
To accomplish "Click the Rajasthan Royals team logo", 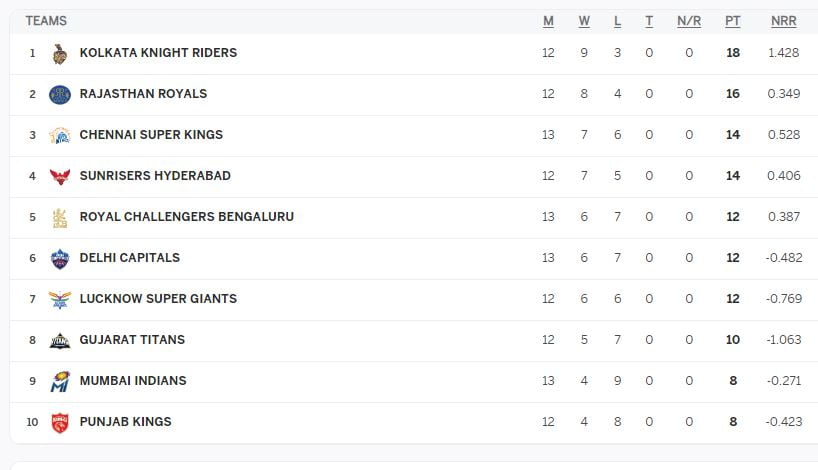I will click(60, 94).
